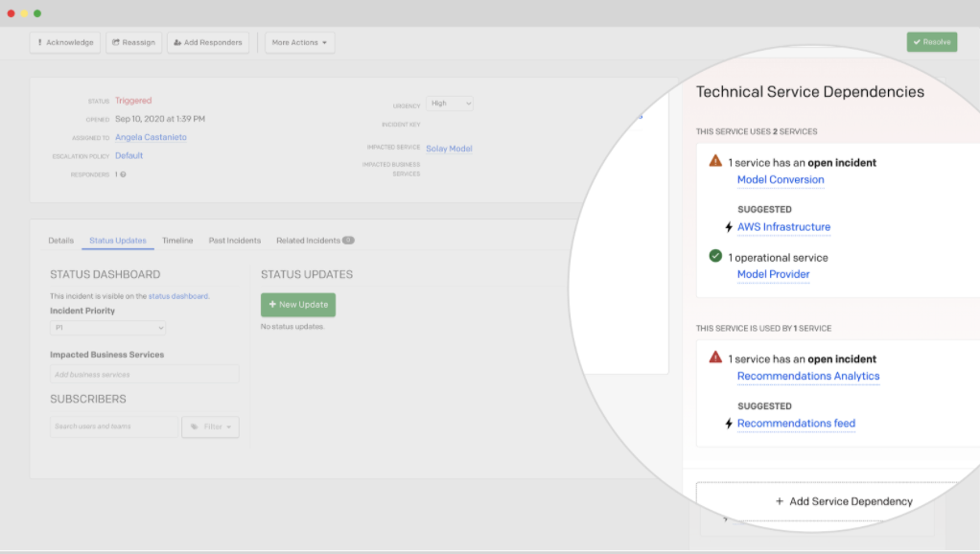
Task: Open the Related Incidents tab
Action: pos(315,241)
